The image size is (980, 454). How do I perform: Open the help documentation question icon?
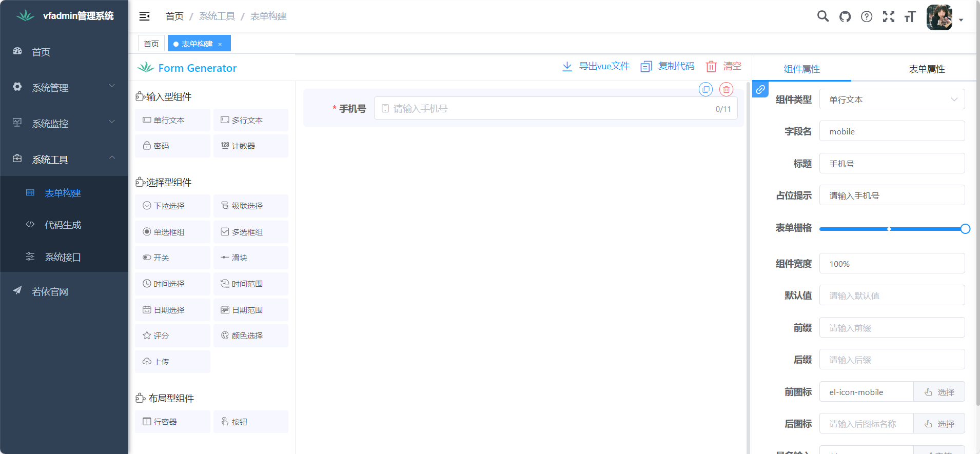tap(867, 16)
